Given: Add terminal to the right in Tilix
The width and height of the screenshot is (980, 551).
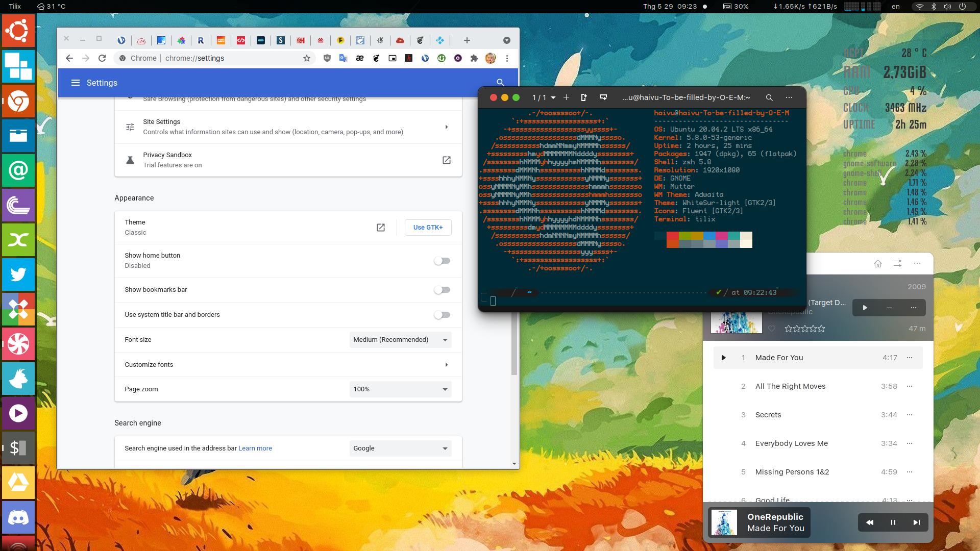Looking at the screenshot, I should 584,97.
